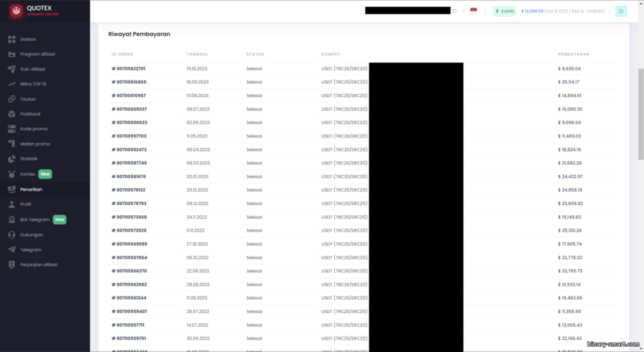This screenshot has width=644, height=352.
Task: Select order # 80700578122
Action: (129, 190)
